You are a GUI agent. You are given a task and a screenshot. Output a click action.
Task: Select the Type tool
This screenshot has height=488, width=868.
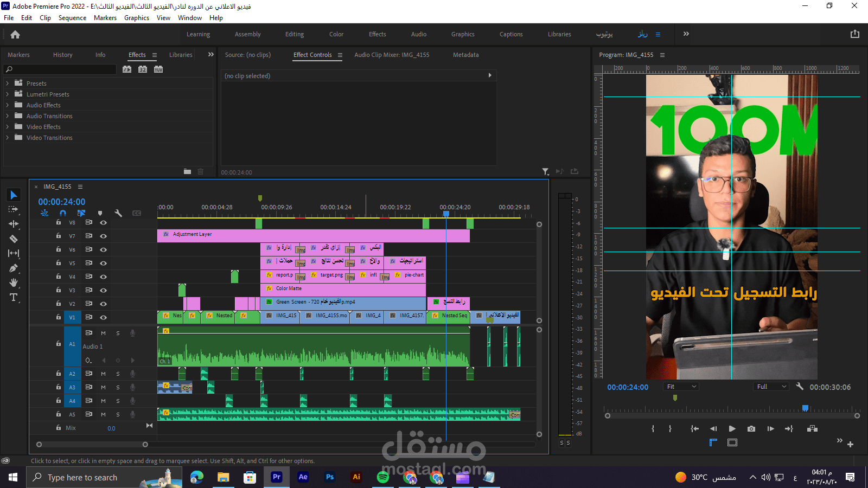pyautogui.click(x=14, y=297)
